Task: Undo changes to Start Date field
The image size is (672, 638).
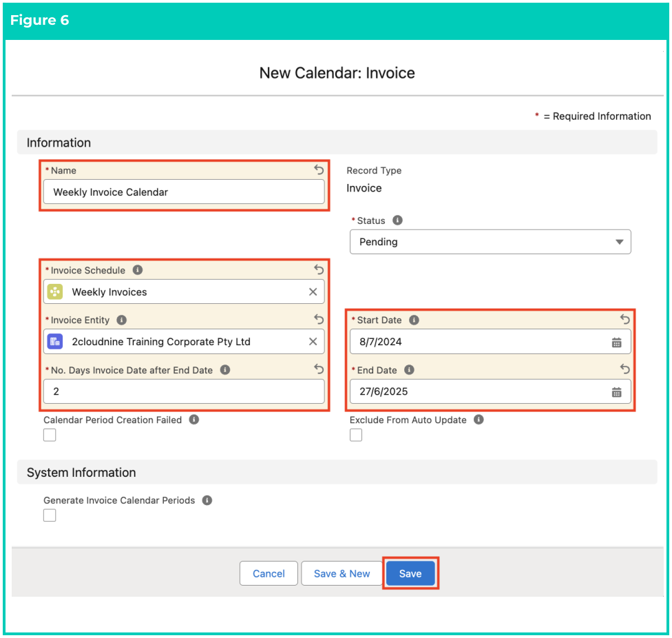Action: (x=625, y=320)
